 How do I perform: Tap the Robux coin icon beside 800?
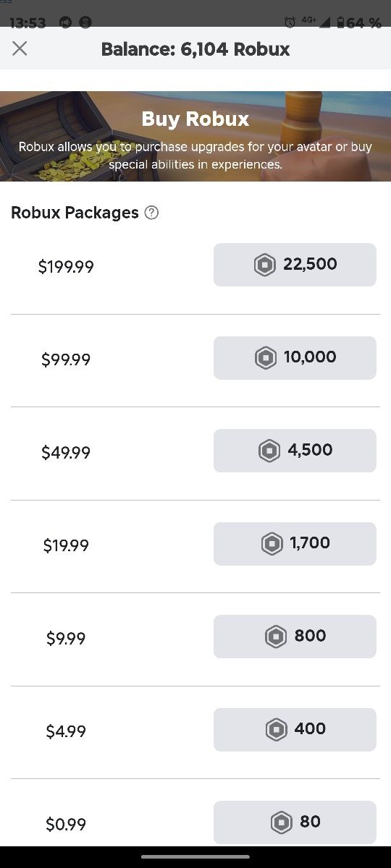pyautogui.click(x=276, y=637)
